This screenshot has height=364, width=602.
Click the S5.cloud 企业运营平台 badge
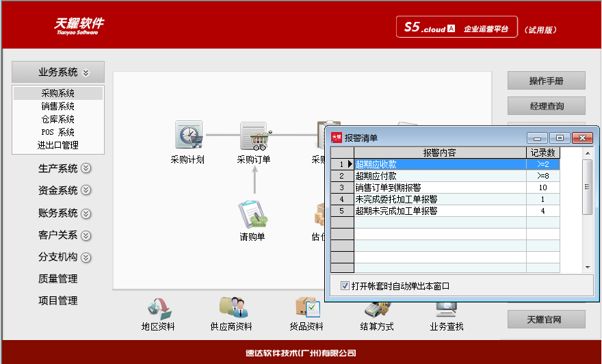(x=456, y=27)
